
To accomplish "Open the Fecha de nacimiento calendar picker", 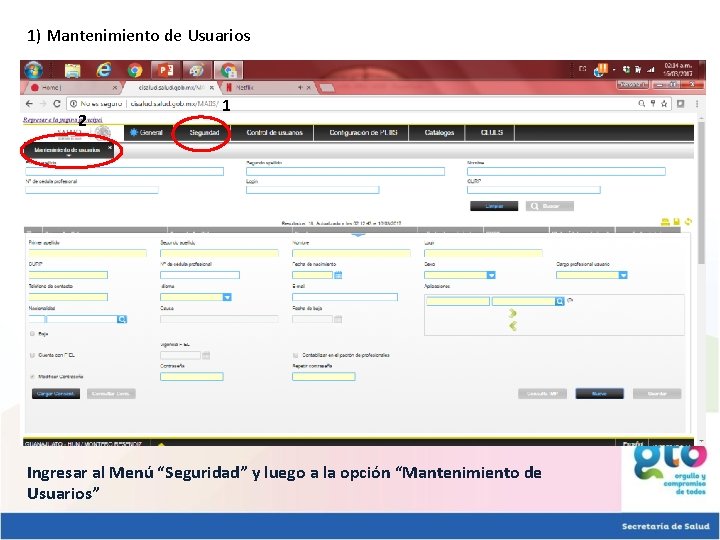I will [x=338, y=275].
